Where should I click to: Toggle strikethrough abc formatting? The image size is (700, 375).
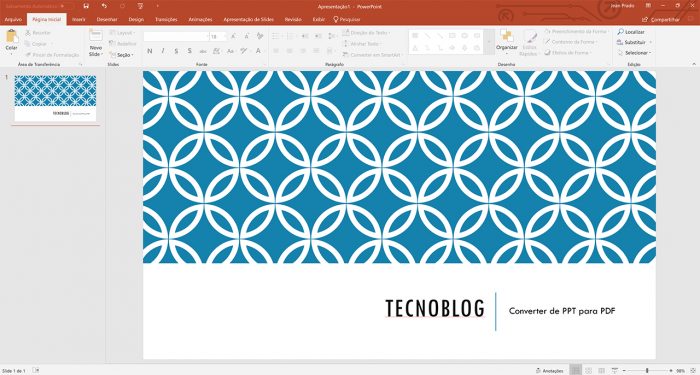coord(203,51)
